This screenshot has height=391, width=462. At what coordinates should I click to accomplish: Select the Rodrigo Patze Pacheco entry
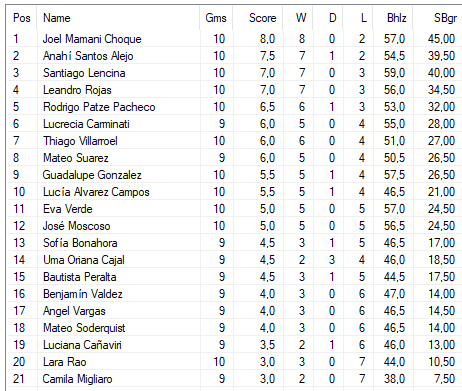point(234,107)
